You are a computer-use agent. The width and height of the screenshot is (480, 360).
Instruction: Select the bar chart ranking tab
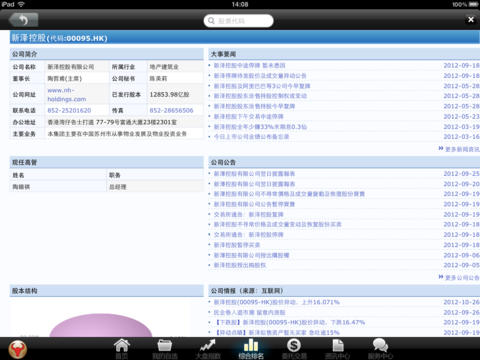pyautogui.click(x=251, y=348)
